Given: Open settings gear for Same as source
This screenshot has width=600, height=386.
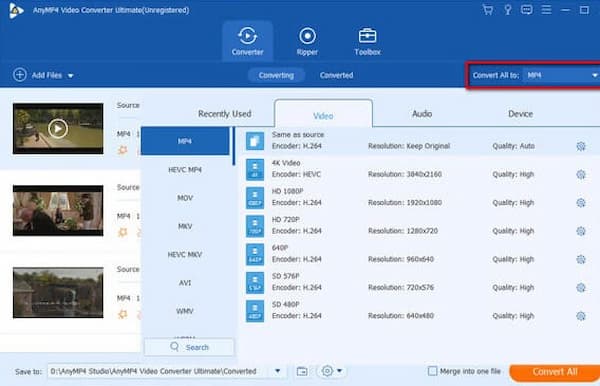Looking at the screenshot, I should 581,146.
